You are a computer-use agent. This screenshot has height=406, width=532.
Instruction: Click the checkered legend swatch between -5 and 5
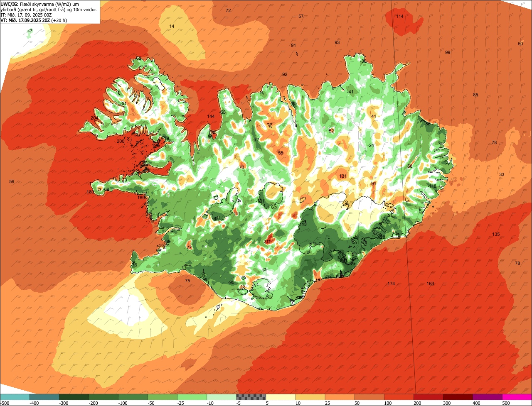[251, 397]
